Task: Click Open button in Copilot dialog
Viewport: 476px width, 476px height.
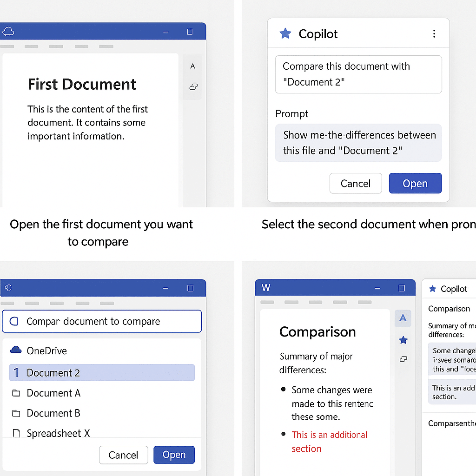Action: (x=415, y=183)
